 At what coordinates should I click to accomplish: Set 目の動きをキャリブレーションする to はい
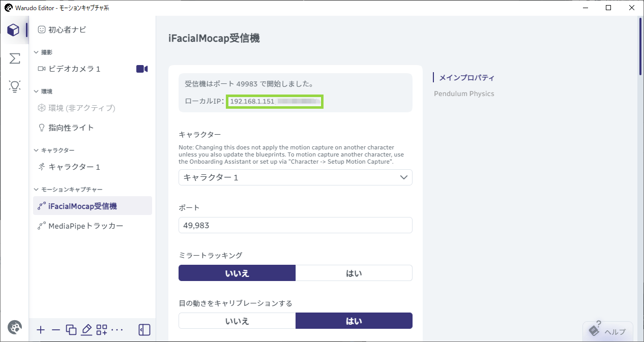(x=354, y=321)
